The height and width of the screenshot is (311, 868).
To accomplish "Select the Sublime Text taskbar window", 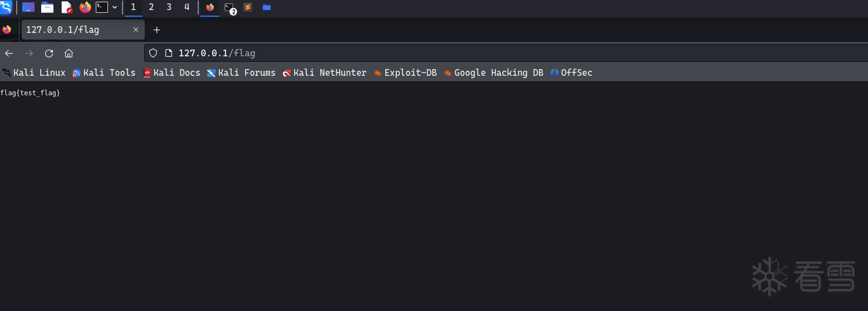I will (248, 7).
